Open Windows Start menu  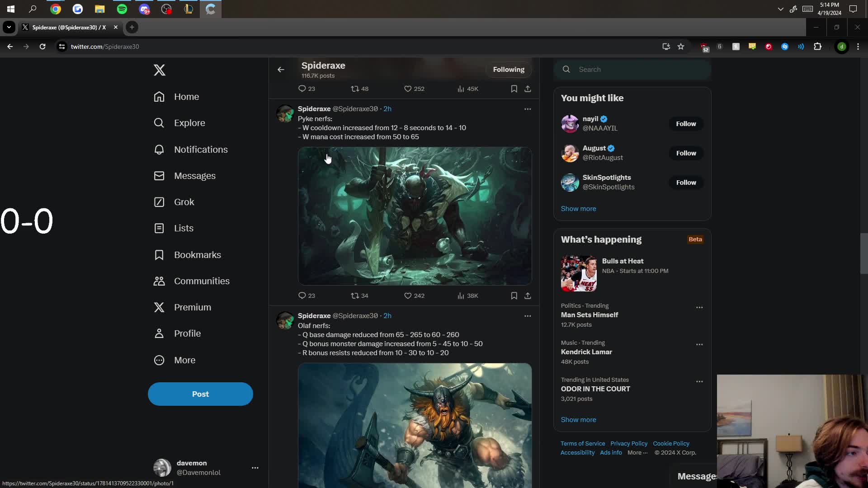[x=11, y=9]
